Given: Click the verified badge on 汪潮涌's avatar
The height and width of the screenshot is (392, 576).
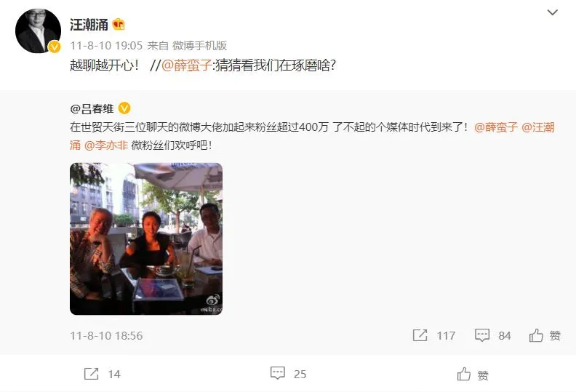Looking at the screenshot, I should [x=55, y=47].
